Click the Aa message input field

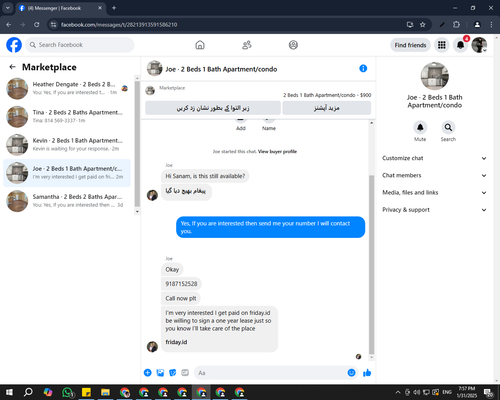(x=270, y=373)
